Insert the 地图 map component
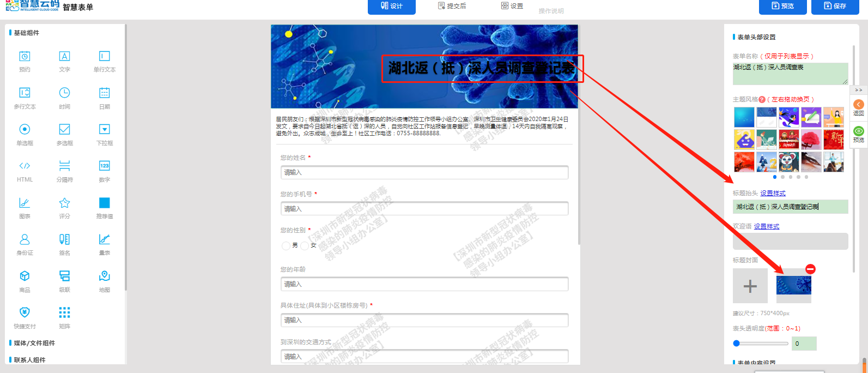This screenshot has height=373, width=868. (x=104, y=280)
